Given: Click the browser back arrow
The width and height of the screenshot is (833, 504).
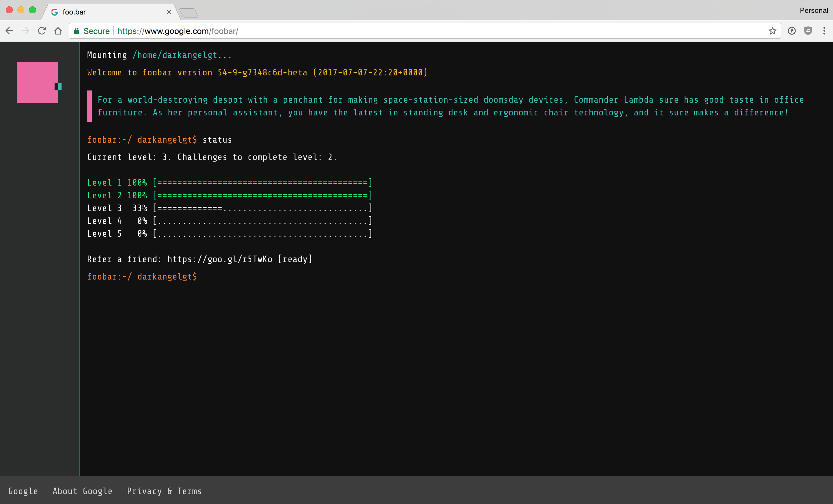Looking at the screenshot, I should tap(9, 31).
